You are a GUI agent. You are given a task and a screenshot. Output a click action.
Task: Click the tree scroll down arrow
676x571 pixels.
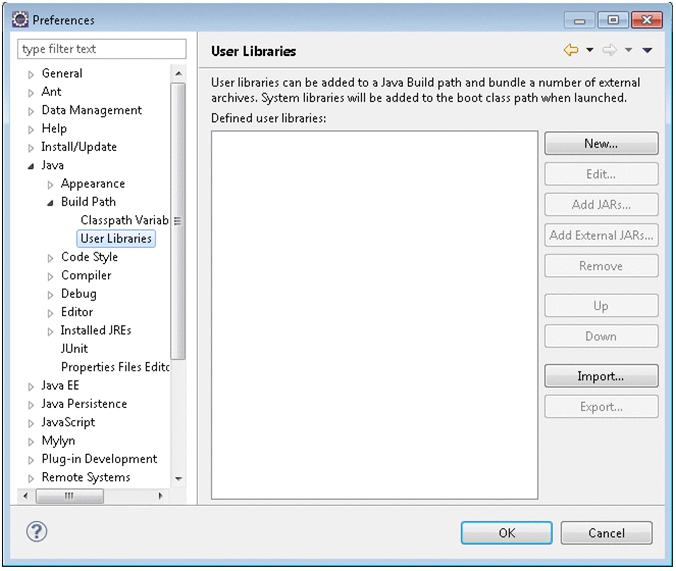coord(178,479)
